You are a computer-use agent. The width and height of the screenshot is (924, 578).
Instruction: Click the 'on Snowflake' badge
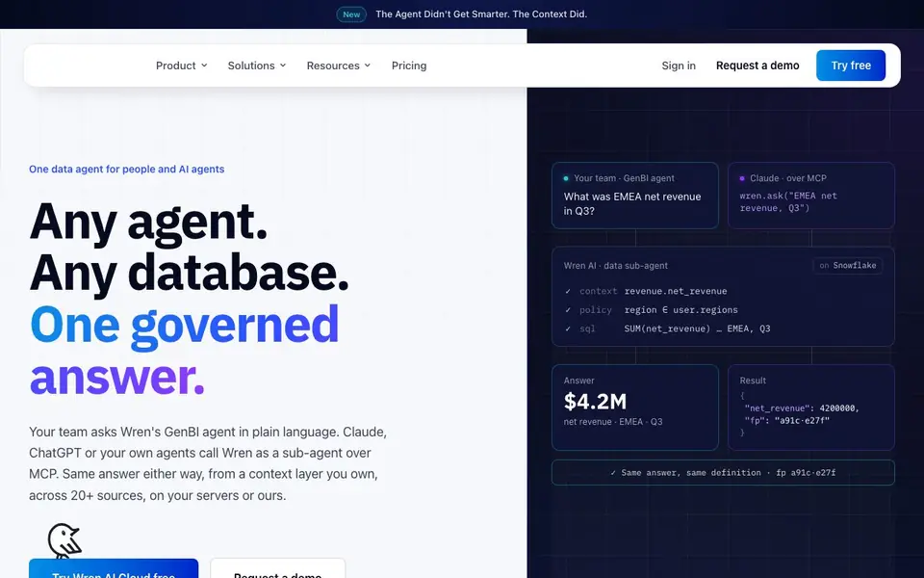click(x=847, y=266)
